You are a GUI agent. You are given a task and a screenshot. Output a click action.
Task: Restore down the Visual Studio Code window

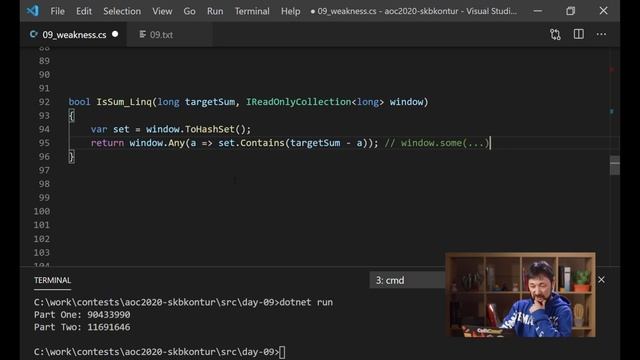click(570, 11)
